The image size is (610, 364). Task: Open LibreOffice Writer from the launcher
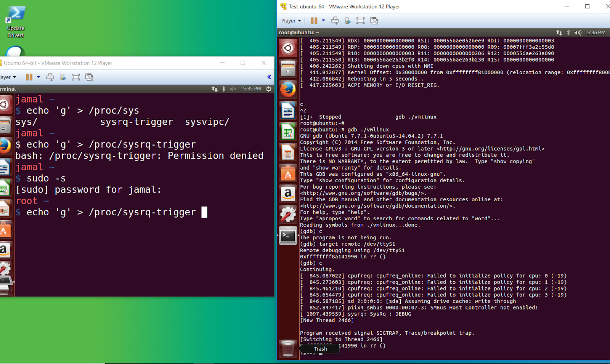[x=288, y=111]
